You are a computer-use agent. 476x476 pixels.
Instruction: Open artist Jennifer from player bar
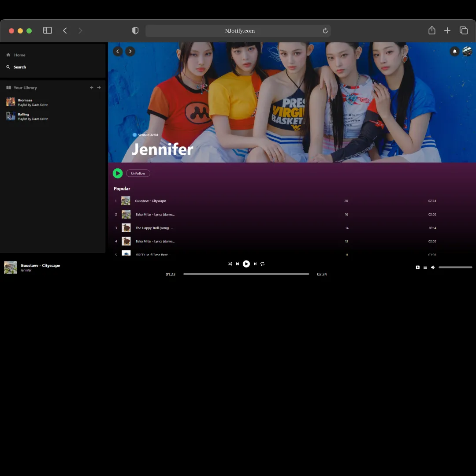tap(26, 271)
